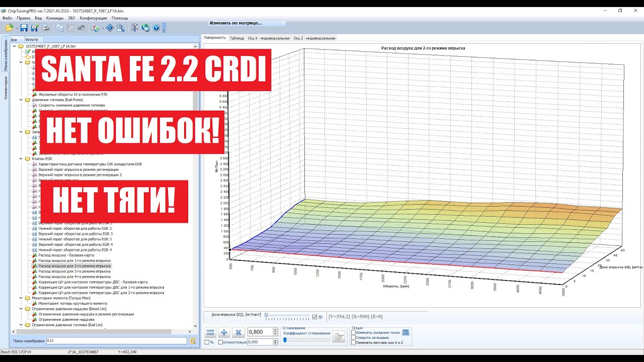The width and height of the screenshot is (644, 362).
Task: Open the 'Помощь' menu
Action: 120,18
